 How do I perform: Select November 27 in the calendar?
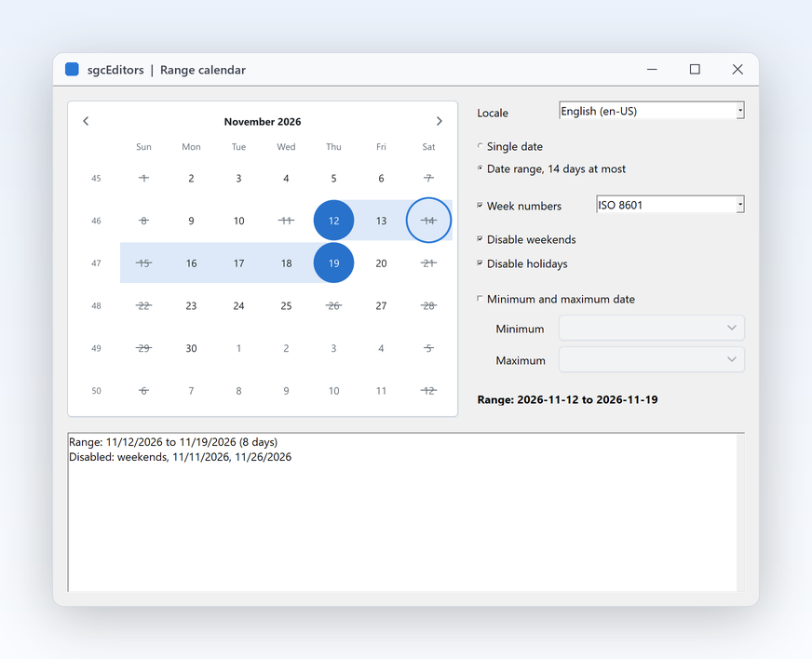point(381,305)
